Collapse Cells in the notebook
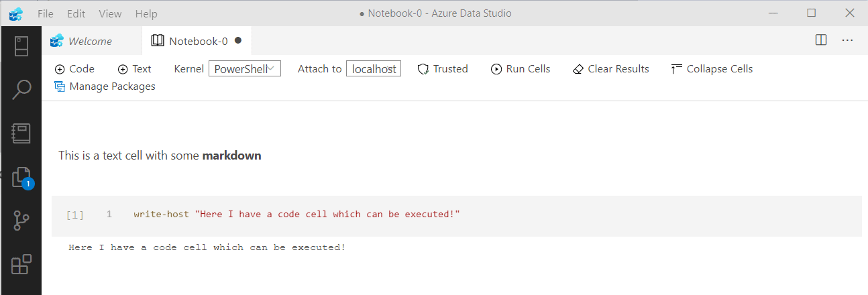868x295 pixels. pos(712,69)
